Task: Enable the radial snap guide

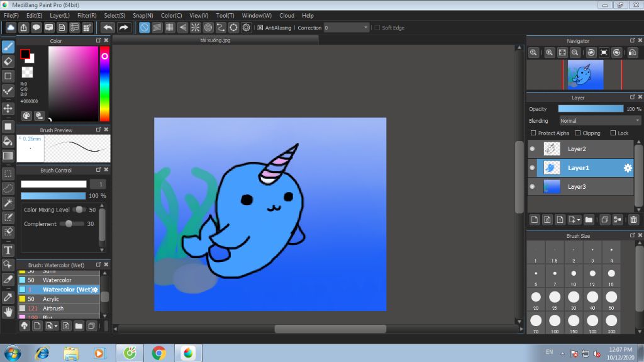Action: pyautogui.click(x=195, y=28)
